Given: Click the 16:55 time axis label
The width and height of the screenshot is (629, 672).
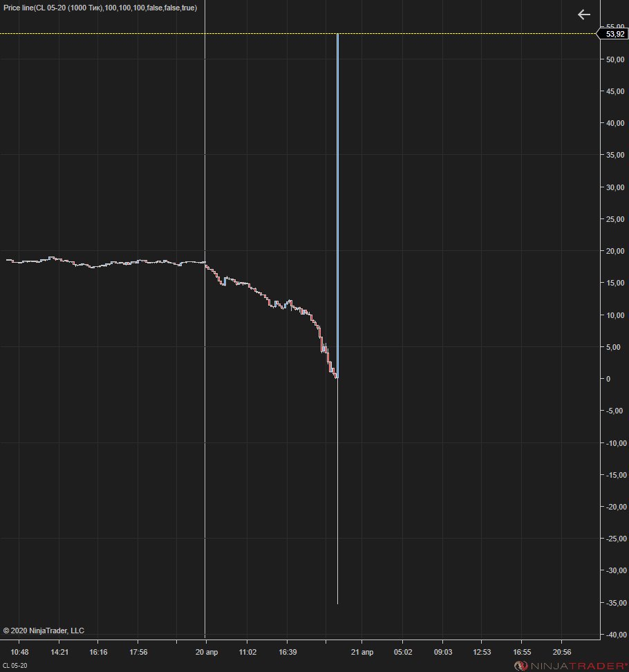Looking at the screenshot, I should coord(522,652).
